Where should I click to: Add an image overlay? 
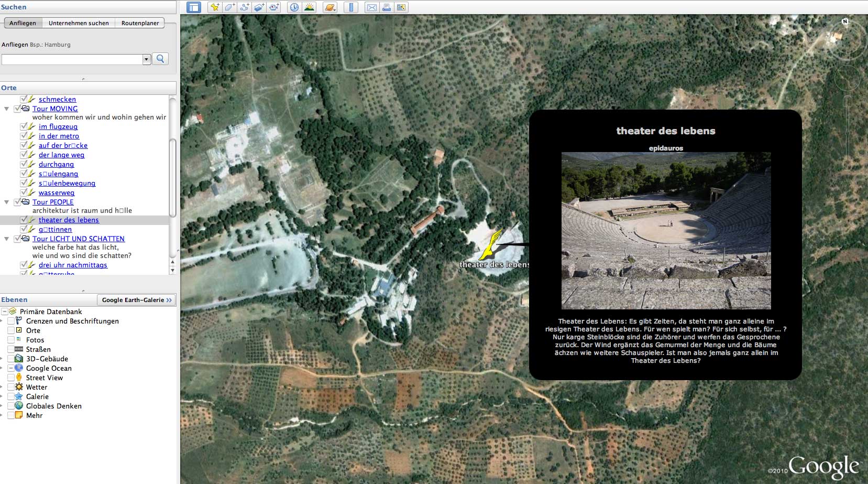pyautogui.click(x=259, y=7)
